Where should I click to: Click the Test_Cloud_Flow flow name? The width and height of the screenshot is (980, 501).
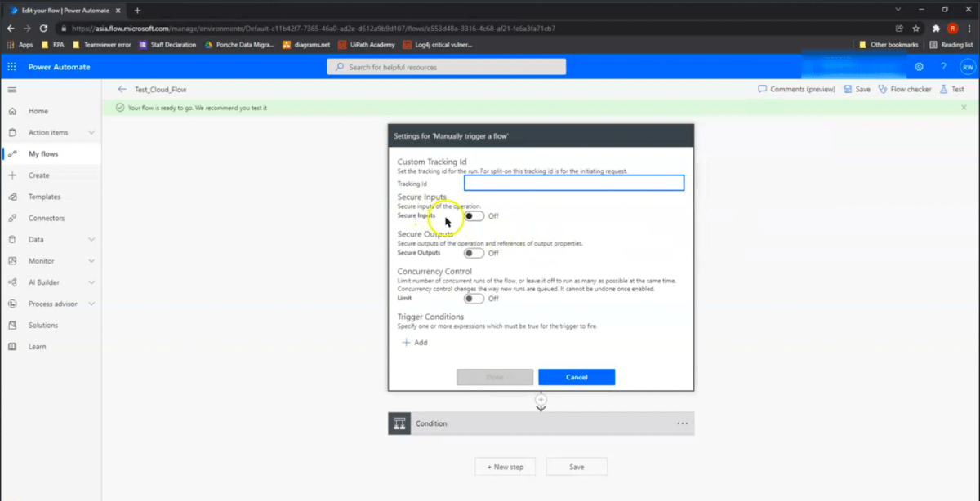pos(161,90)
